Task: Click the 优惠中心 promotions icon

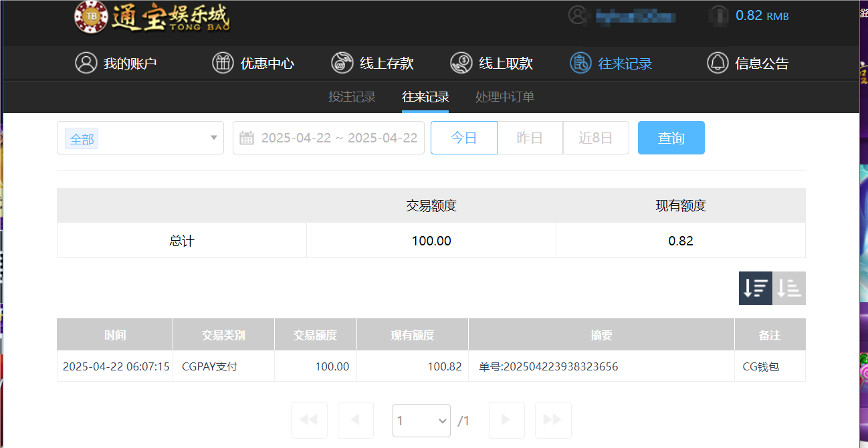Action: (x=223, y=63)
